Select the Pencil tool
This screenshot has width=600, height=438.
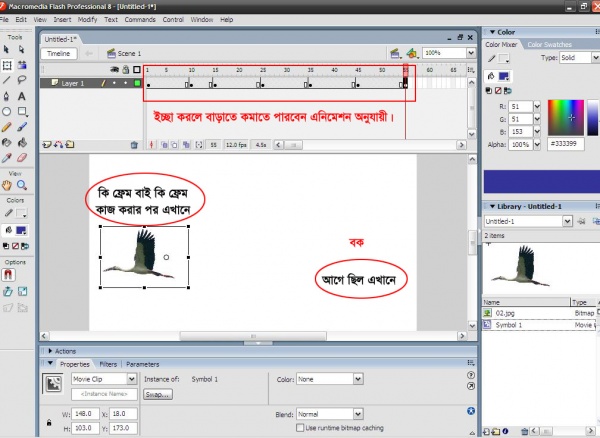[x=7, y=127]
